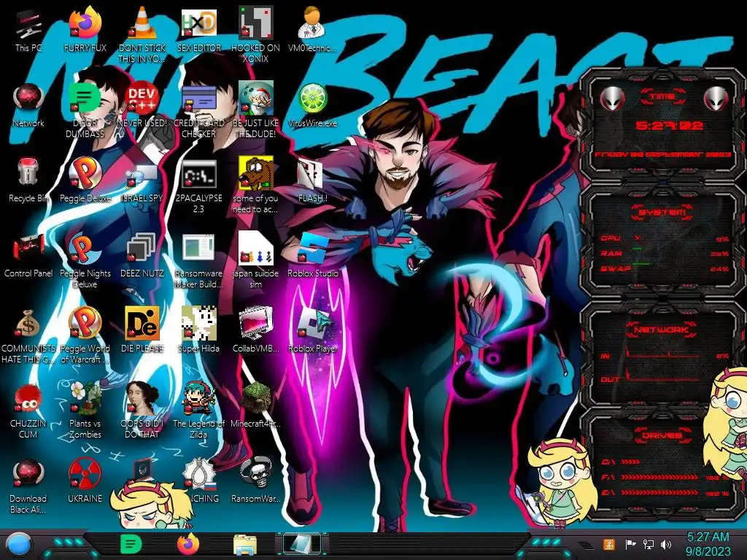
Task: Open the taskbar clock showing 5:27 AM
Action: pyautogui.click(x=708, y=544)
